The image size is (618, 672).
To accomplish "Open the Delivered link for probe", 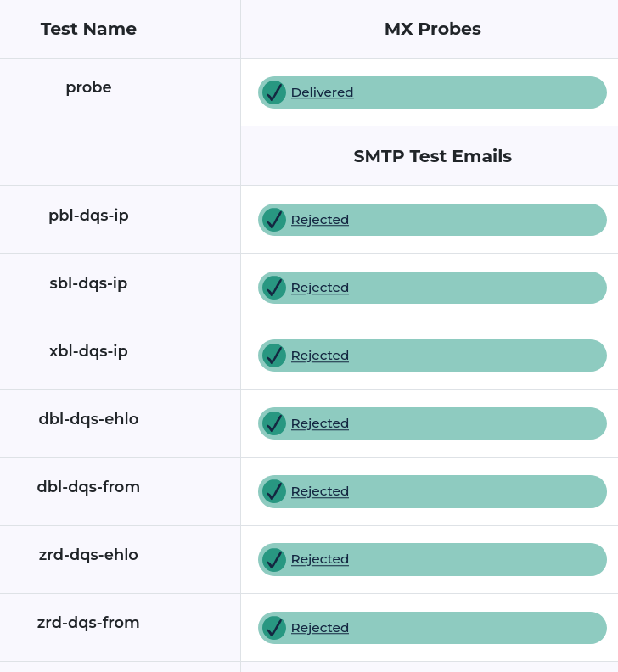I will 322,92.
